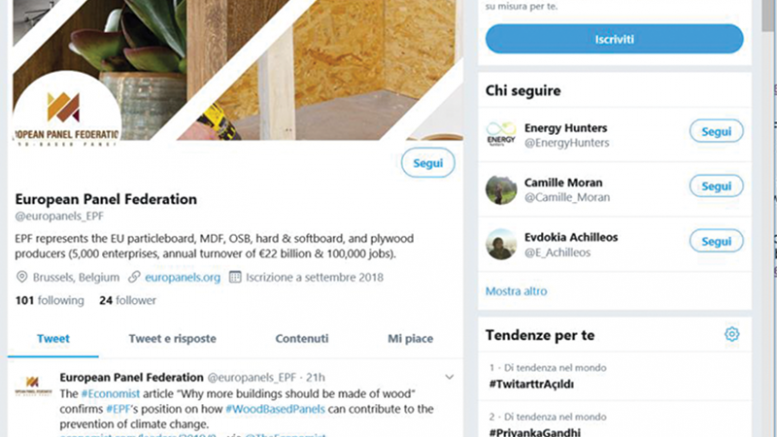777x437 pixels.
Task: Click the blue Iscriviti button
Action: (614, 39)
